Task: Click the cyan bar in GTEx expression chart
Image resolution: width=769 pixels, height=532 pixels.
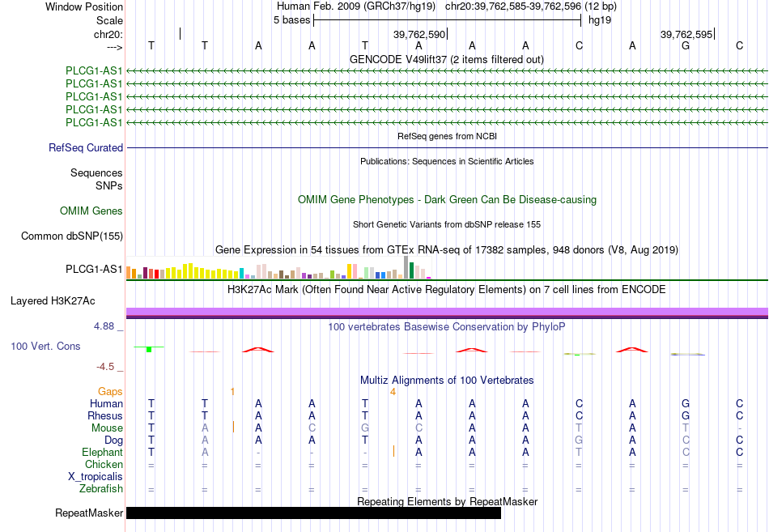Action: coord(242,274)
